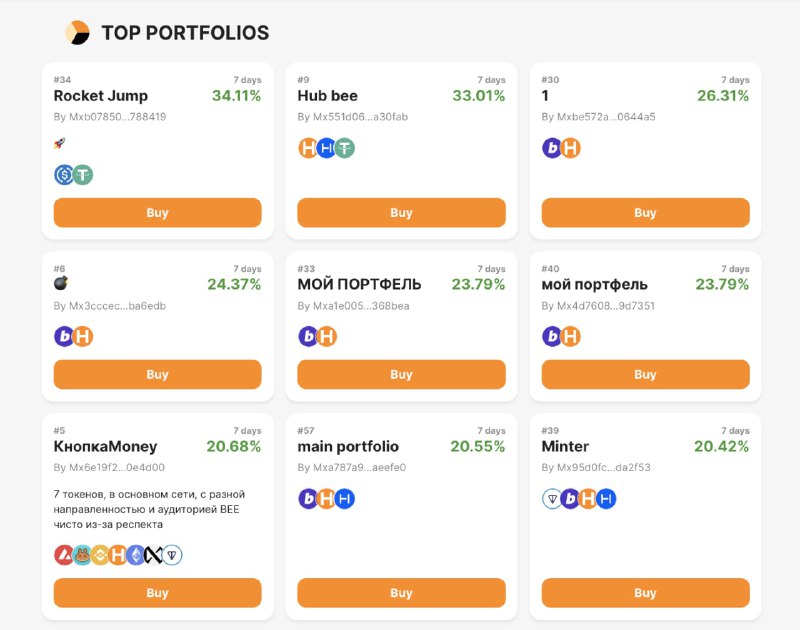This screenshot has width=800, height=630.
Task: Open the КнопкаMoney portfolio title
Action: [105, 446]
